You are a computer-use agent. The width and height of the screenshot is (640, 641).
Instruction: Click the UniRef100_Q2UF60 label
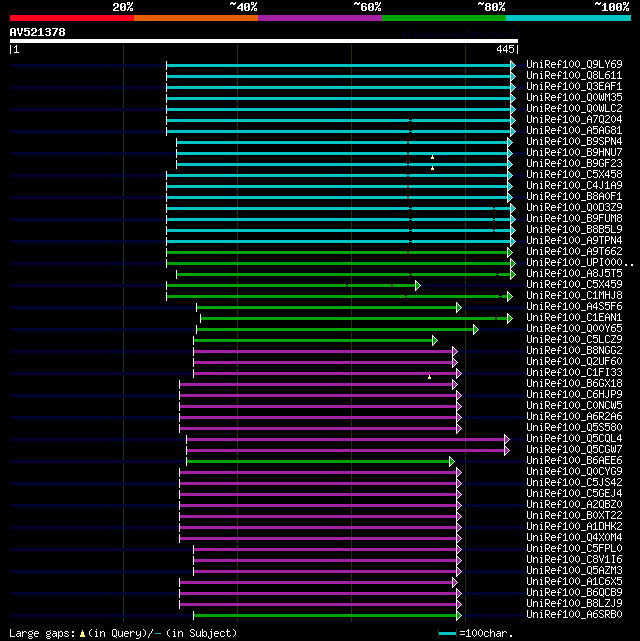(574, 362)
